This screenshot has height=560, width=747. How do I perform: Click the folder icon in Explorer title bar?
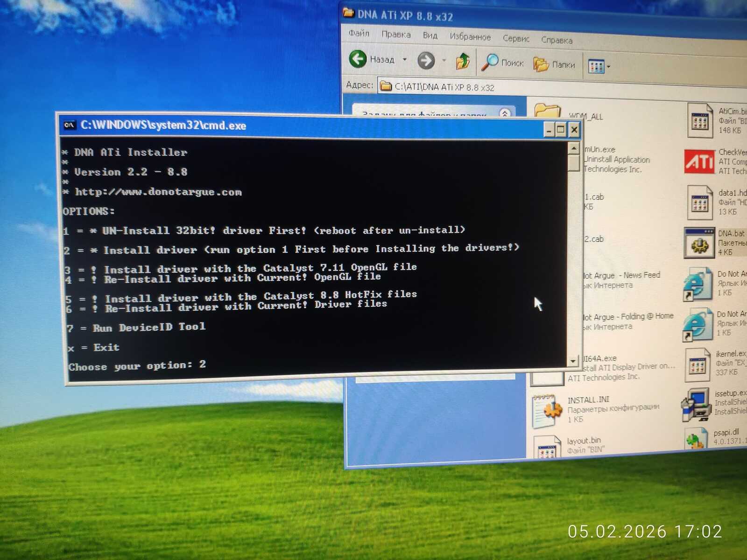click(x=348, y=13)
